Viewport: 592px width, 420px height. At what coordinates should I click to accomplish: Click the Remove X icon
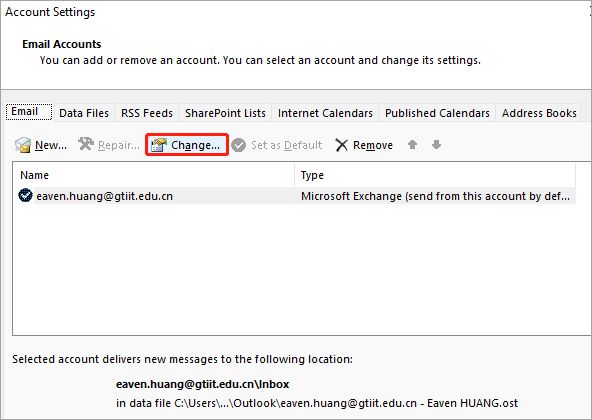pos(342,145)
